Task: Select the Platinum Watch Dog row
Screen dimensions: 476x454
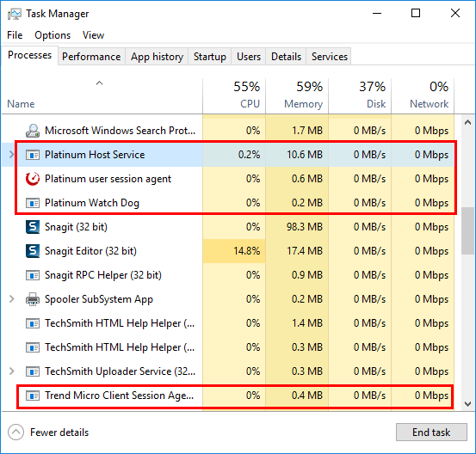Action: pyautogui.click(x=228, y=203)
